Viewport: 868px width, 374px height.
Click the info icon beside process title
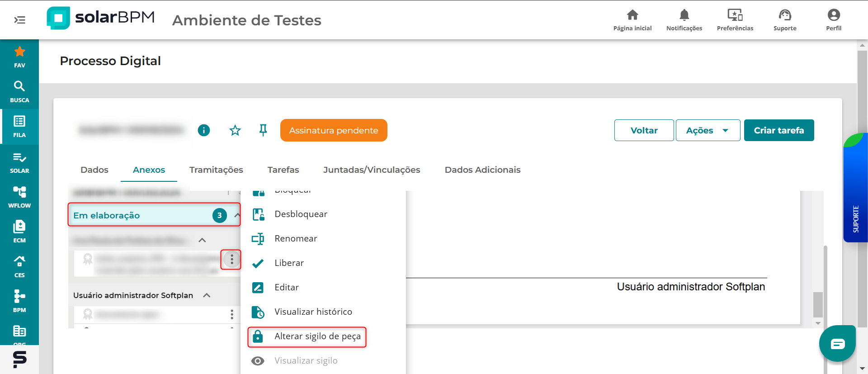(204, 131)
